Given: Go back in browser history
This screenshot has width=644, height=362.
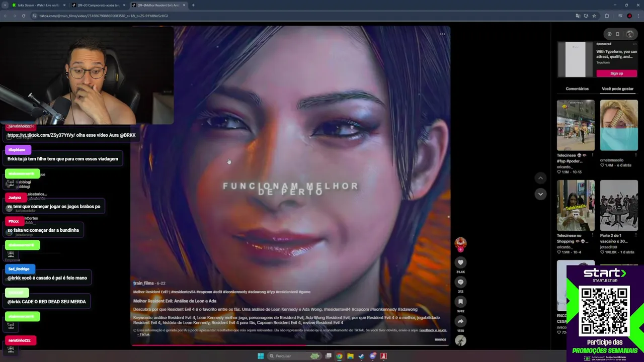Looking at the screenshot, I should click(x=5, y=16).
